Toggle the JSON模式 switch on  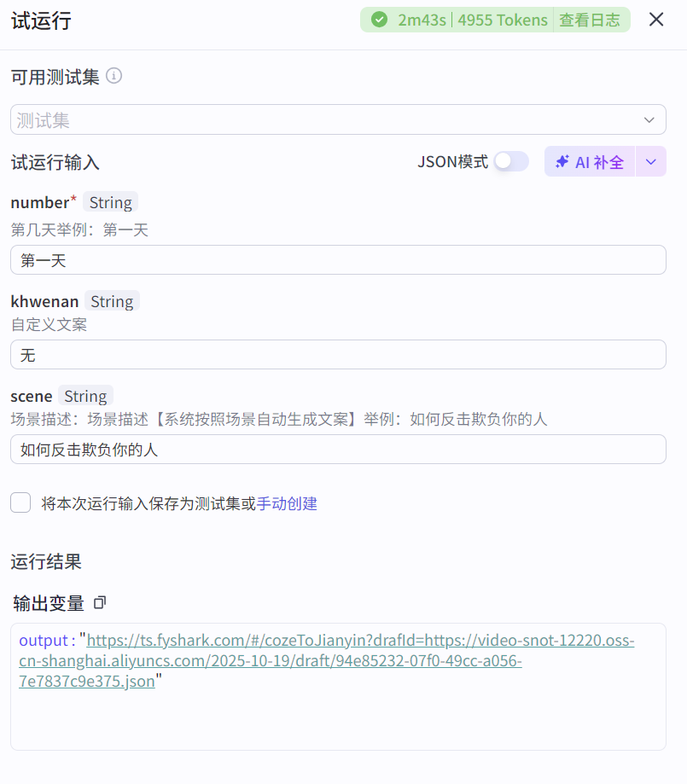pos(512,160)
